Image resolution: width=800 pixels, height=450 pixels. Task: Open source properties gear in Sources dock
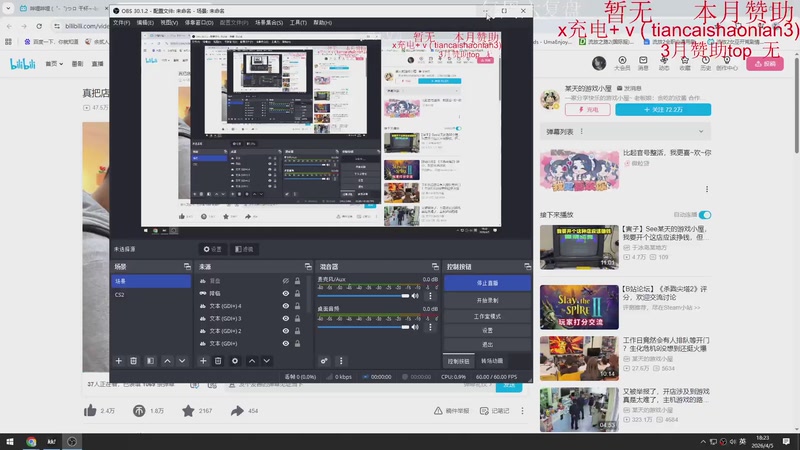click(235, 361)
